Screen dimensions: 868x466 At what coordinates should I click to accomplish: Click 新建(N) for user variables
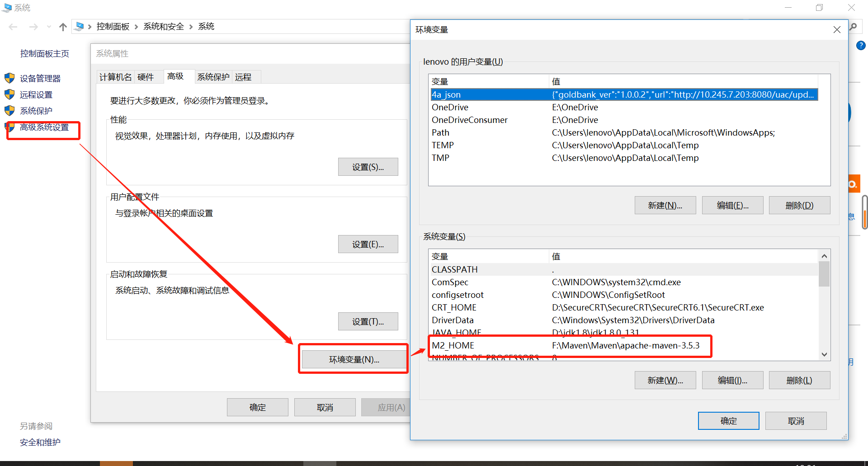[665, 205]
